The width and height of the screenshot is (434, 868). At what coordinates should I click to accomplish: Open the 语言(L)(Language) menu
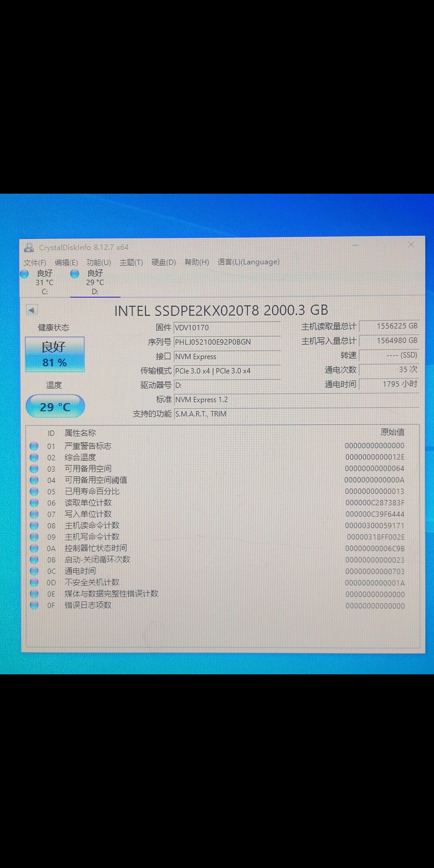[x=248, y=262]
